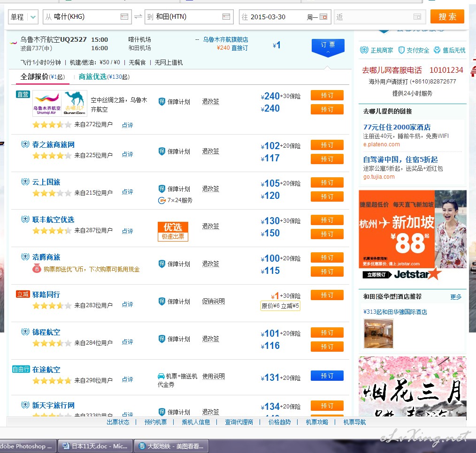Open the return date calendar icon
Image resolution: width=476 pixels, height=453 pixels.
pos(417,17)
